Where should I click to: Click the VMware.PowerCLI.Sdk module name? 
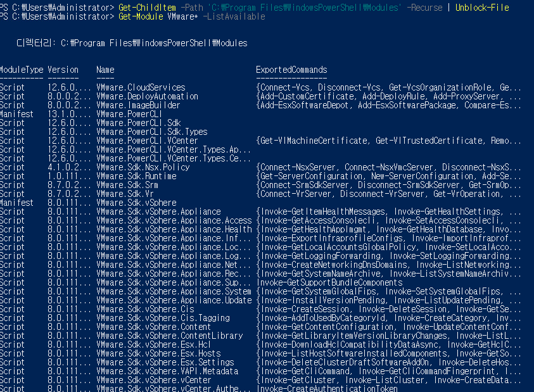(139, 123)
